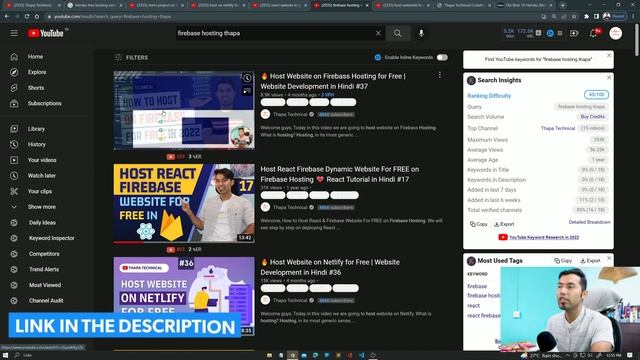Clear the search box text
The width and height of the screenshot is (640, 360).
[x=378, y=33]
